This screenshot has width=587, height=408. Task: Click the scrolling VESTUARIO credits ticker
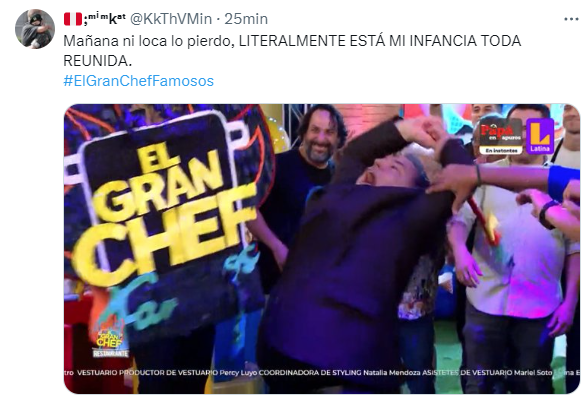tap(322, 372)
